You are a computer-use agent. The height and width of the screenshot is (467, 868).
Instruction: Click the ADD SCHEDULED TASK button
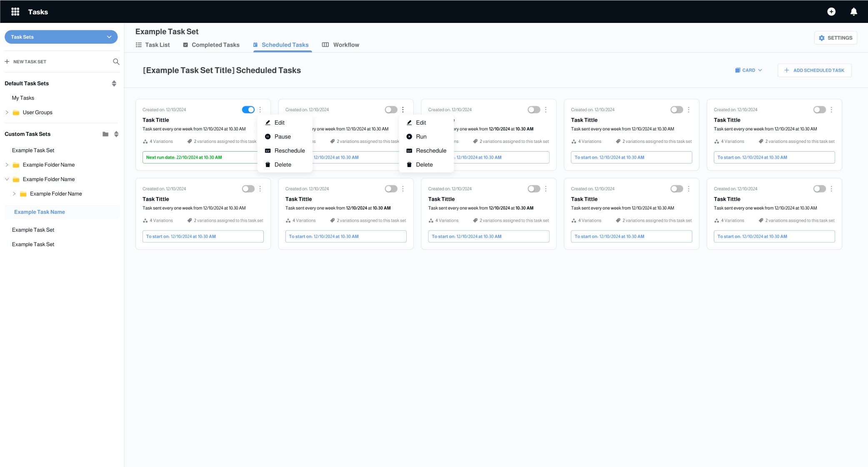coord(814,70)
